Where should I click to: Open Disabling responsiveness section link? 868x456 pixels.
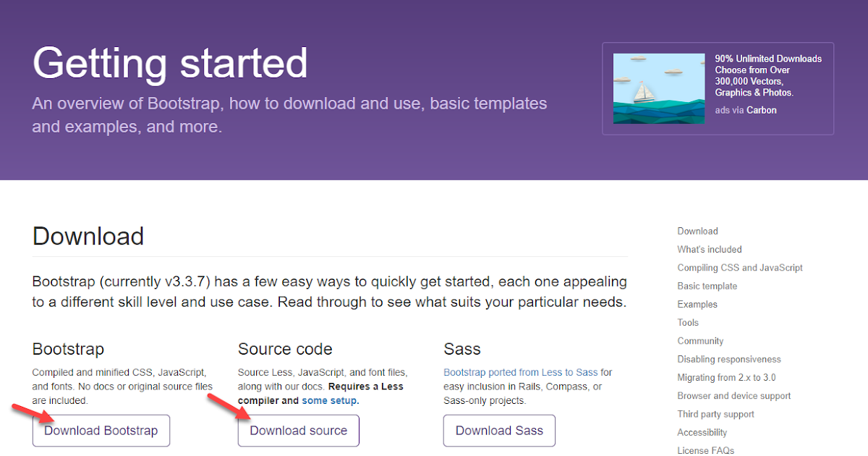[728, 359]
